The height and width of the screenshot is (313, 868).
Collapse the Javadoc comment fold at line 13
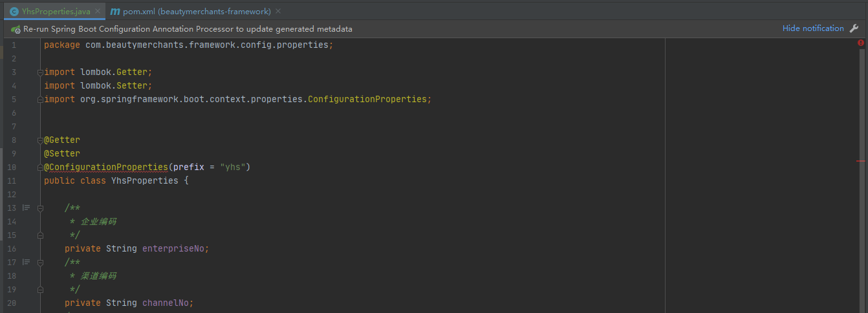click(40, 208)
